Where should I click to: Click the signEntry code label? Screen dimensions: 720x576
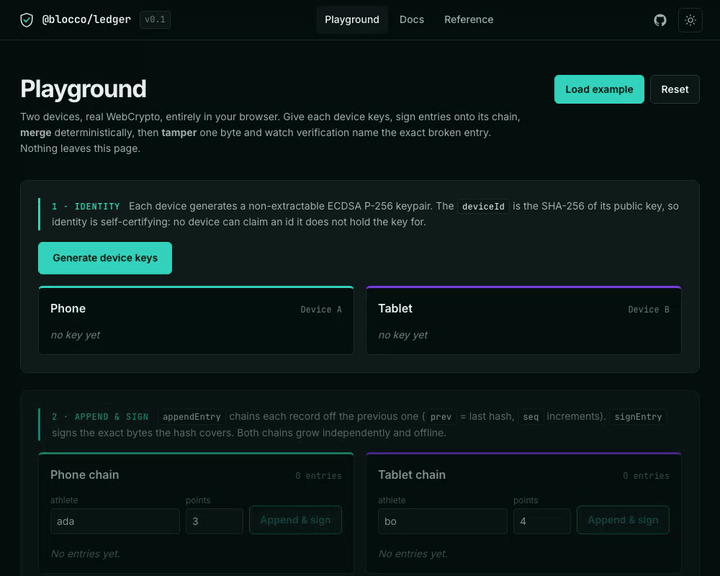[x=638, y=417]
